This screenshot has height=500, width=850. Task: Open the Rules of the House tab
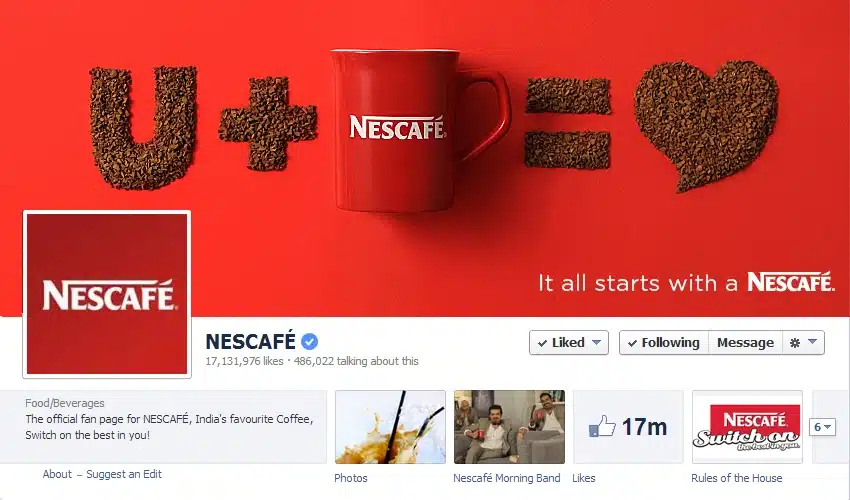736,478
